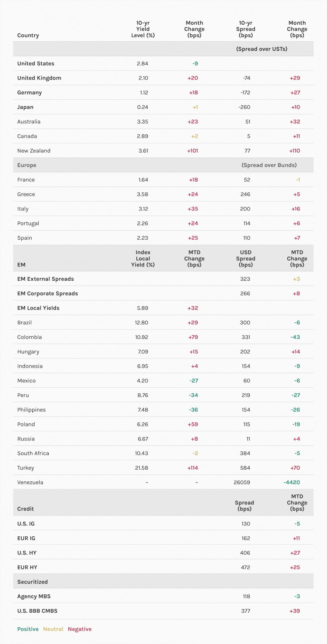327x644 pixels.
Task: Click the United States row label
Action: click(36, 64)
